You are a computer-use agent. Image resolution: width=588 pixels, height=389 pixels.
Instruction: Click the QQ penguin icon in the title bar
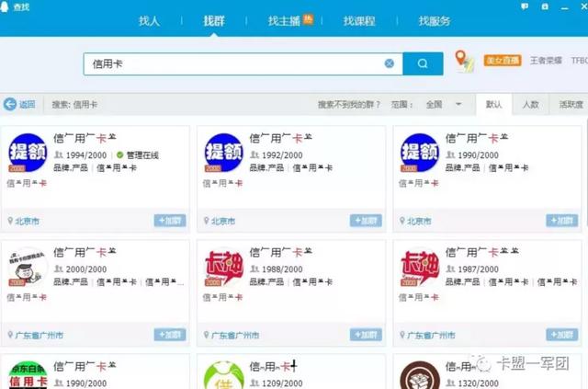point(5,6)
